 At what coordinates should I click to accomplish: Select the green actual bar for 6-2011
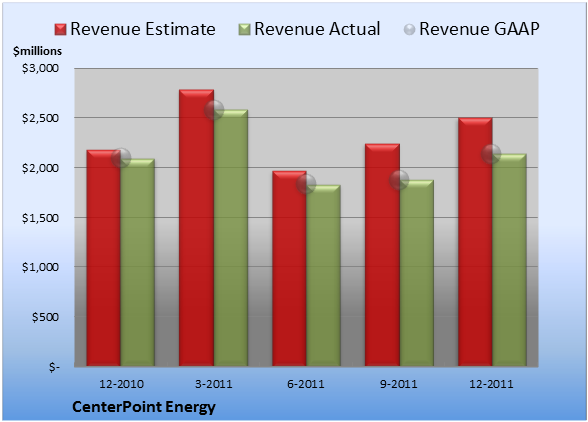tap(324, 275)
